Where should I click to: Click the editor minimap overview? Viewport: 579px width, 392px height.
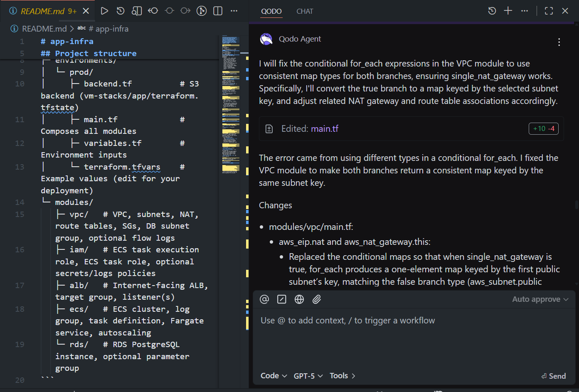click(x=231, y=104)
